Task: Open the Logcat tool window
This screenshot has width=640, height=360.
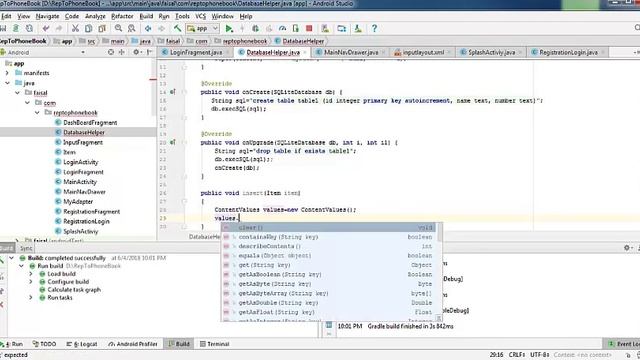Action: point(82,344)
